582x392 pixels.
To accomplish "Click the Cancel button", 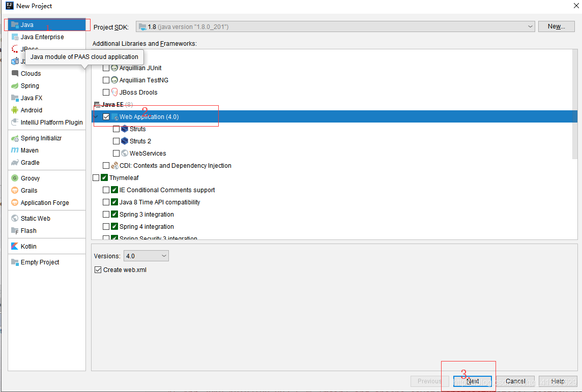I will click(515, 381).
